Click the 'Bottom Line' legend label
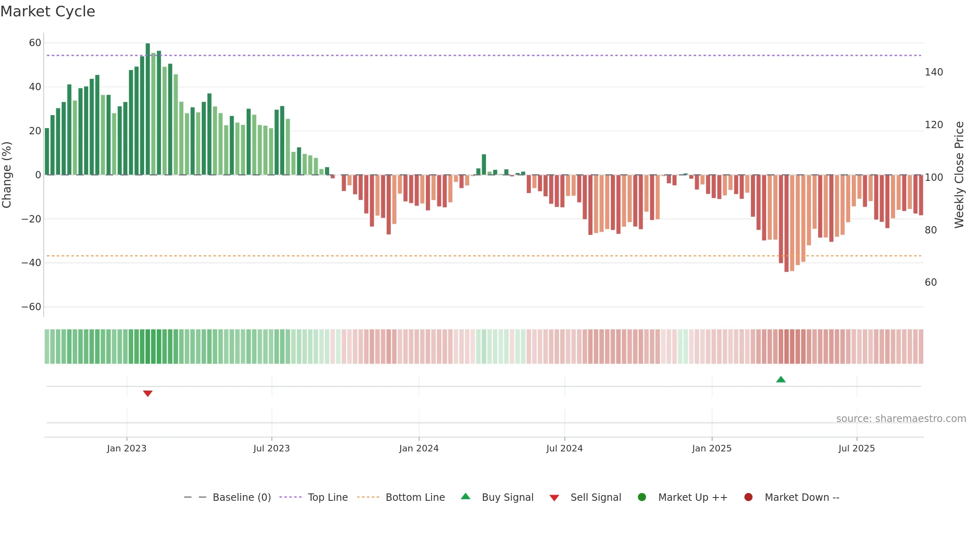980x551 pixels. (x=415, y=498)
